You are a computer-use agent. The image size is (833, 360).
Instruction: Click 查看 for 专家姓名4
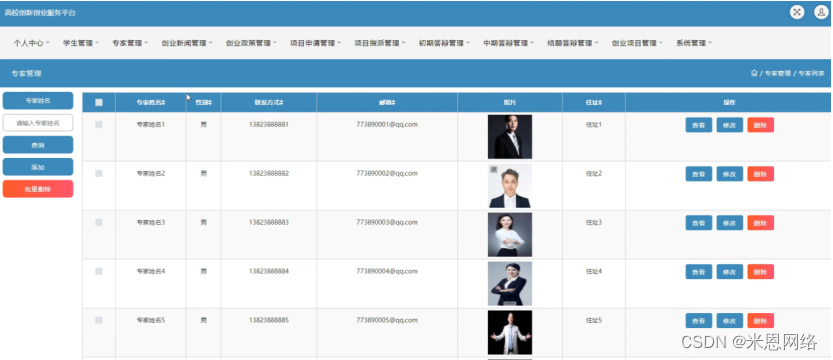point(699,271)
